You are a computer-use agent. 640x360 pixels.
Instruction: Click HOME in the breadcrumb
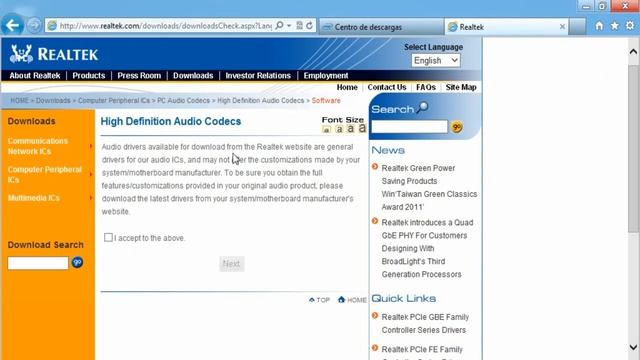19,100
